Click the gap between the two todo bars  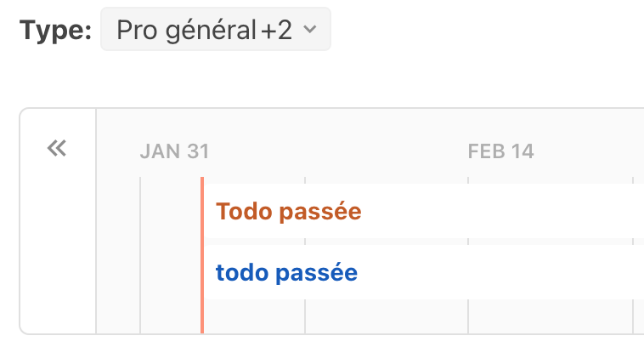[x=382, y=242]
